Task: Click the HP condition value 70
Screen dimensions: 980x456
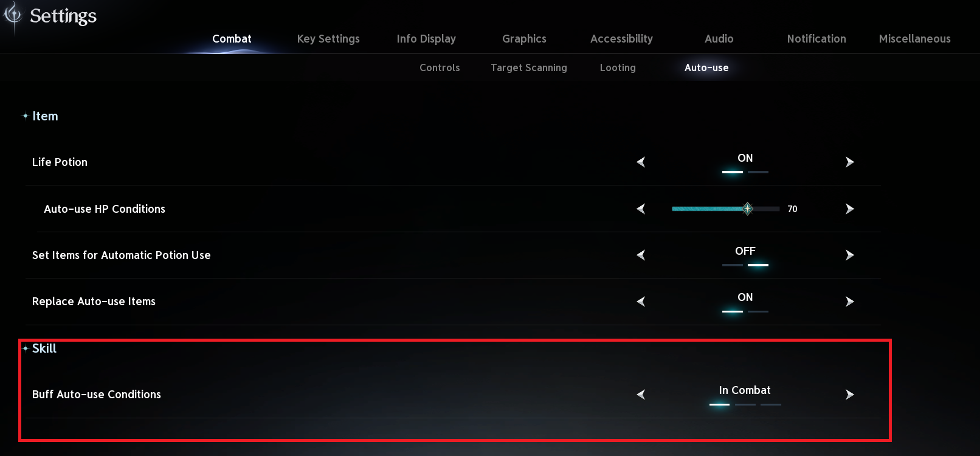Action: 792,209
